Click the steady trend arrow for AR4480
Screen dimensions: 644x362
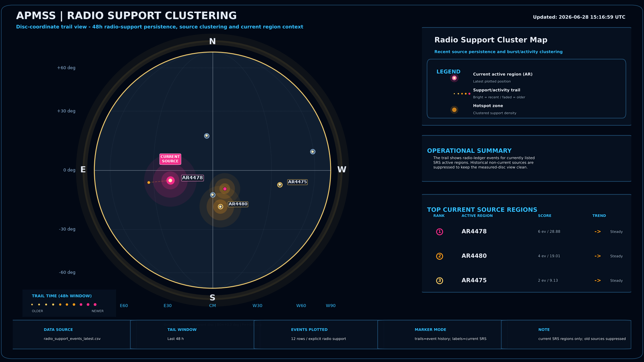point(597,256)
